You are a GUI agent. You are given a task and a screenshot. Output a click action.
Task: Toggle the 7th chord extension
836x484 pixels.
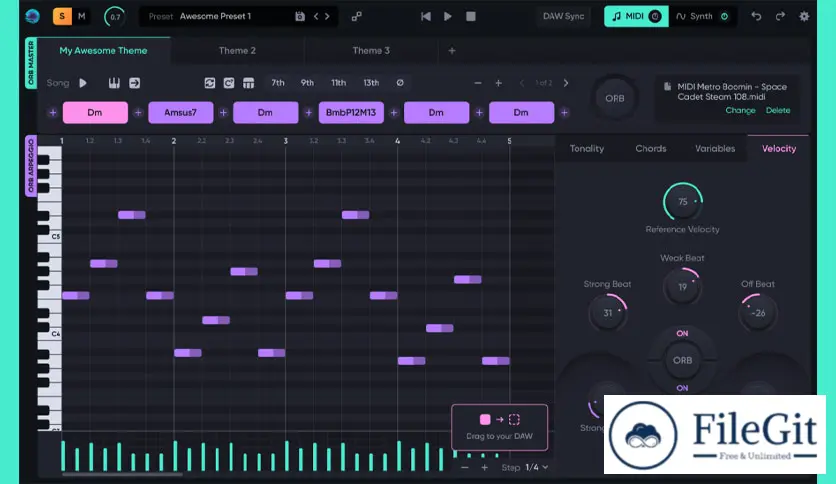click(278, 83)
